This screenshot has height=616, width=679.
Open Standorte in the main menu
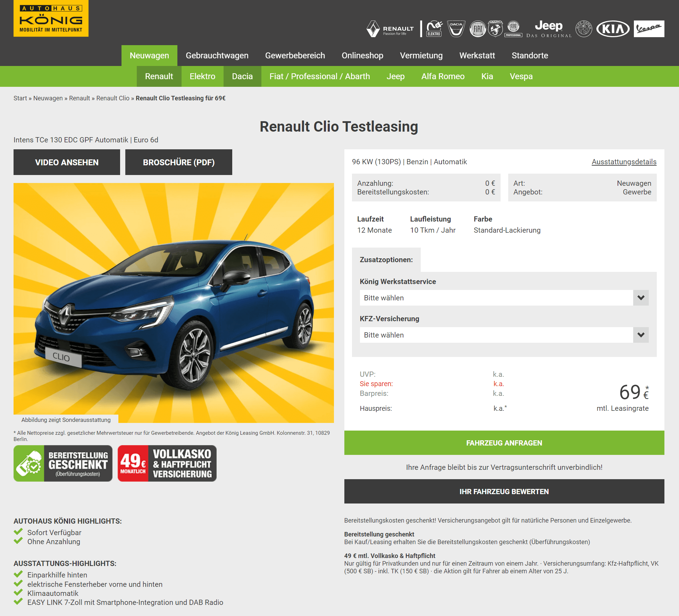tap(530, 56)
